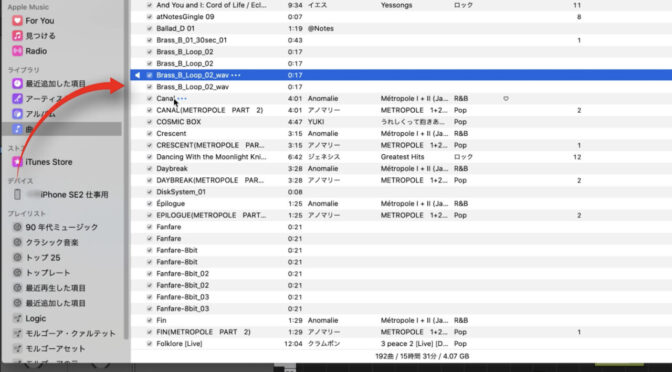Click the 12:04 duration value
Screen dimensions: 672x372
[293, 344]
